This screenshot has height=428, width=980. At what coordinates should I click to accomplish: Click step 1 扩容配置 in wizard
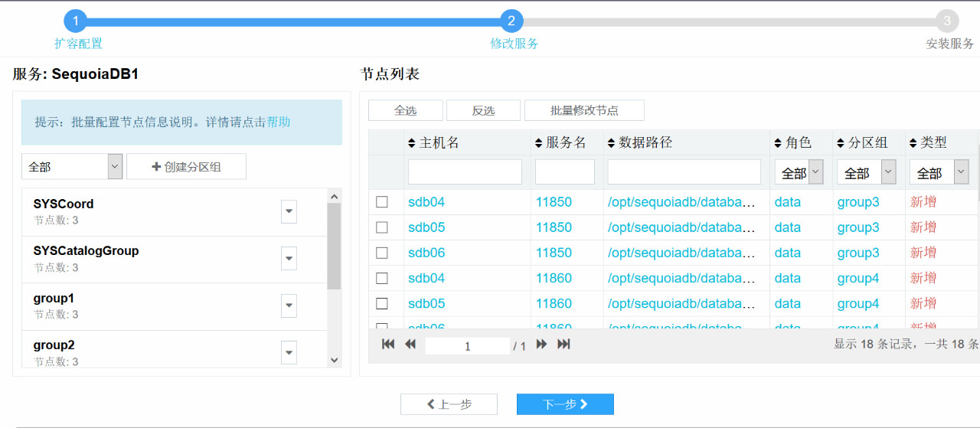click(76, 21)
